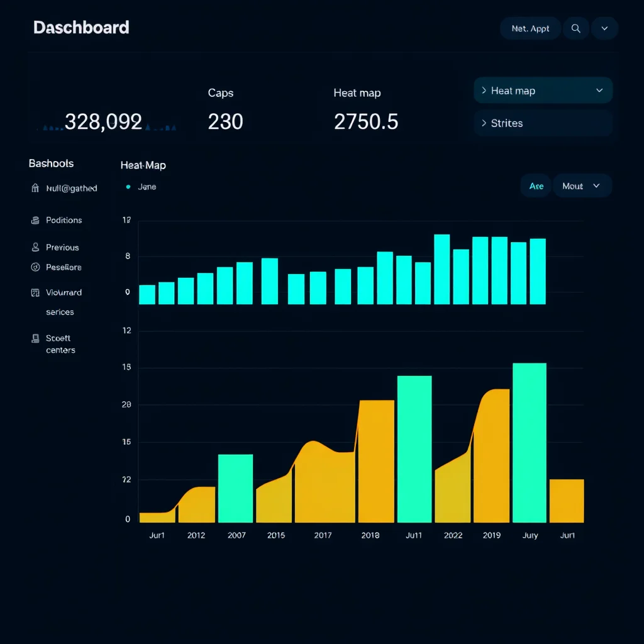Click the Previous person icon
The height and width of the screenshot is (644, 644).
click(35, 247)
